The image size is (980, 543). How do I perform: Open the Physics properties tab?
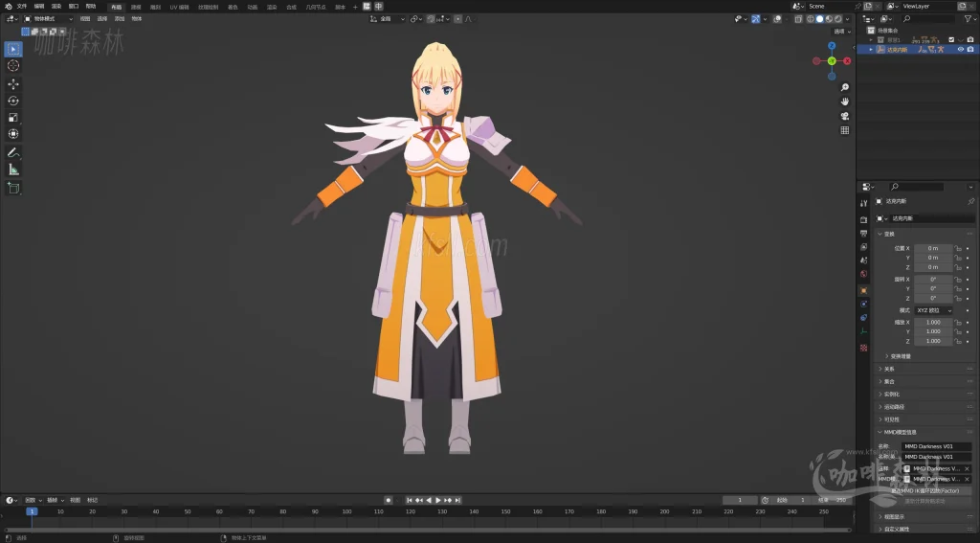click(864, 304)
